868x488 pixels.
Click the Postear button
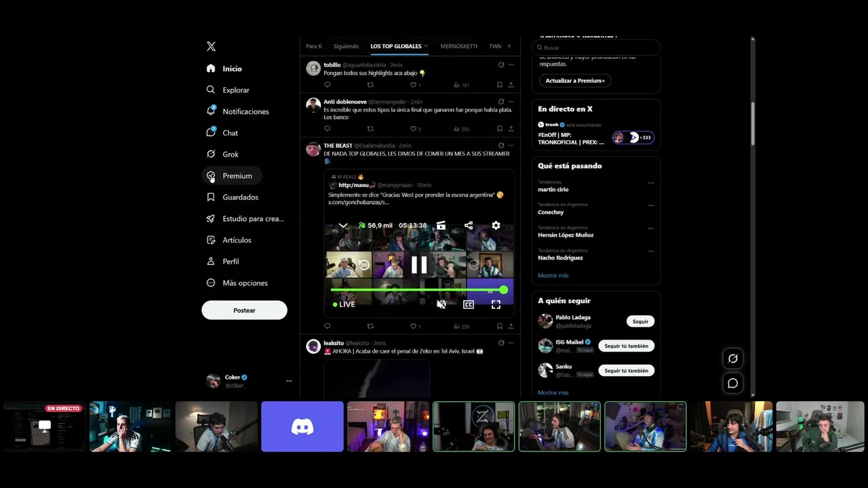(x=244, y=310)
